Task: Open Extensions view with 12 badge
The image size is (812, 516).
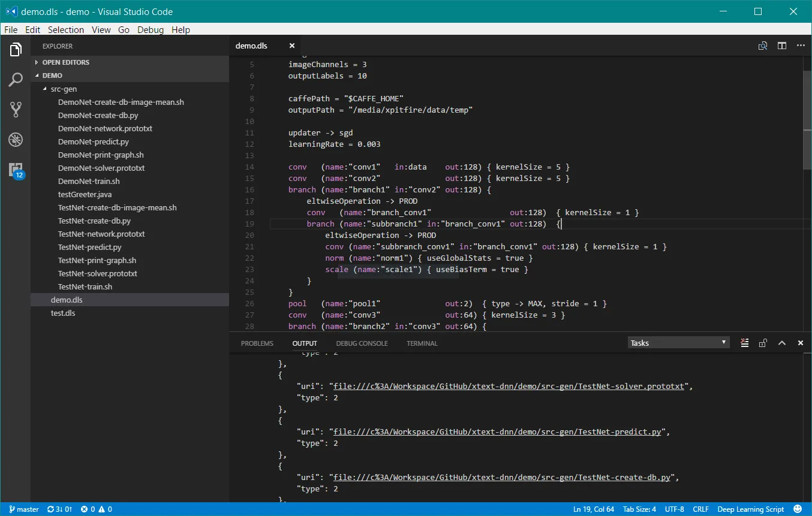Action: pos(16,171)
